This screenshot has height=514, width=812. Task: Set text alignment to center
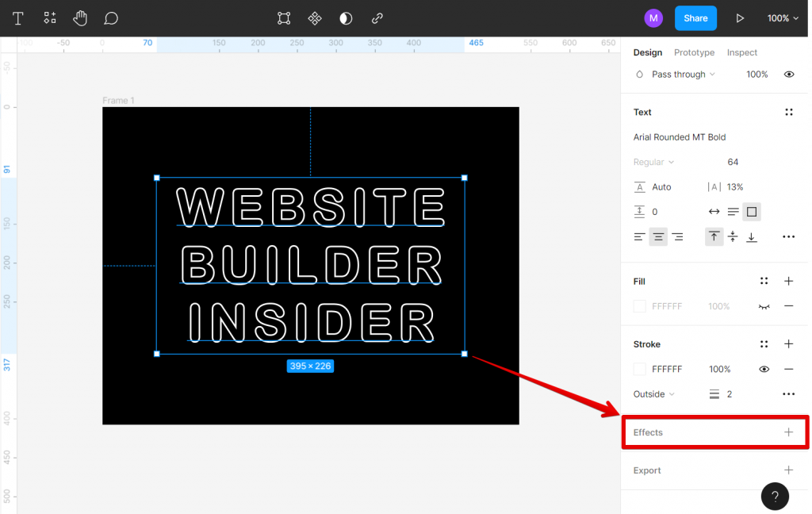coord(657,236)
